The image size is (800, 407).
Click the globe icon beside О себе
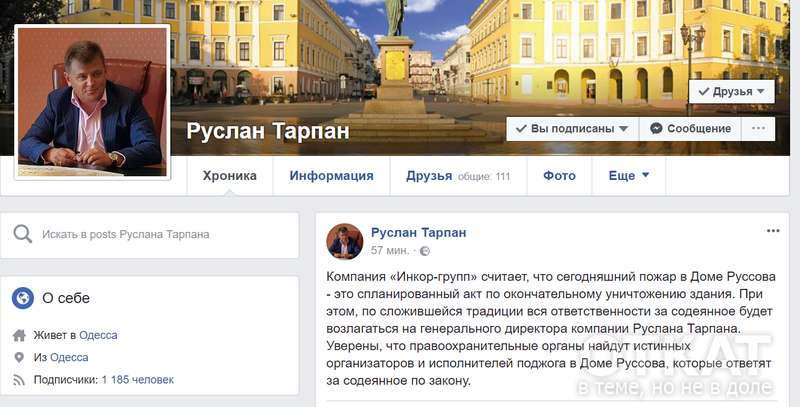tap(23, 298)
